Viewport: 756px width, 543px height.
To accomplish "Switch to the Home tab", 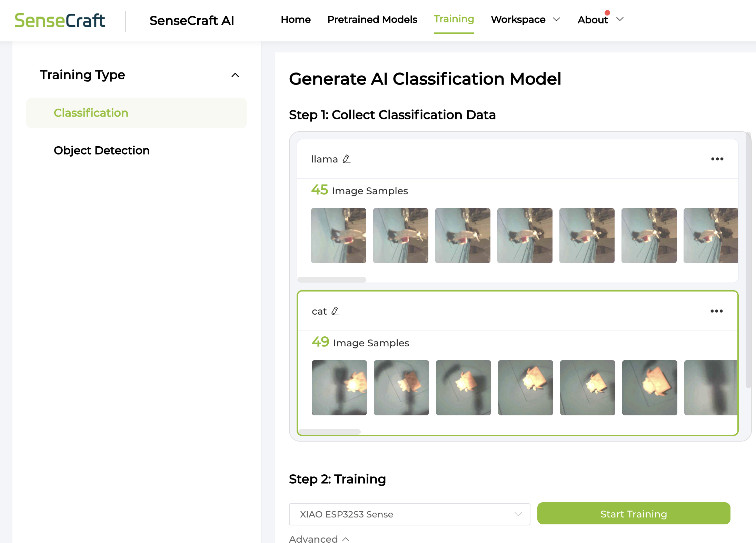I will (295, 20).
